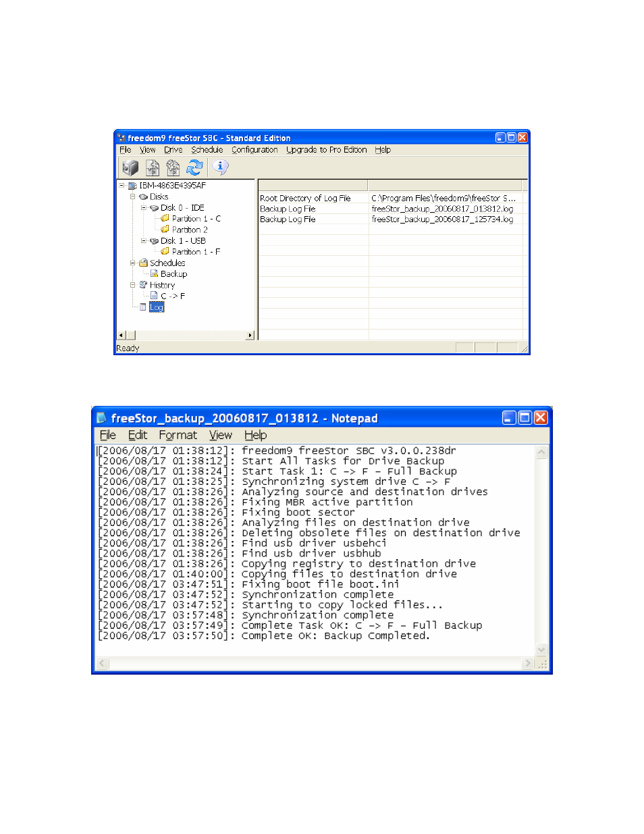Viewport: 644px width, 834px height.
Task: Open the Upgrade to Pro Edition menu
Action: tap(327, 150)
